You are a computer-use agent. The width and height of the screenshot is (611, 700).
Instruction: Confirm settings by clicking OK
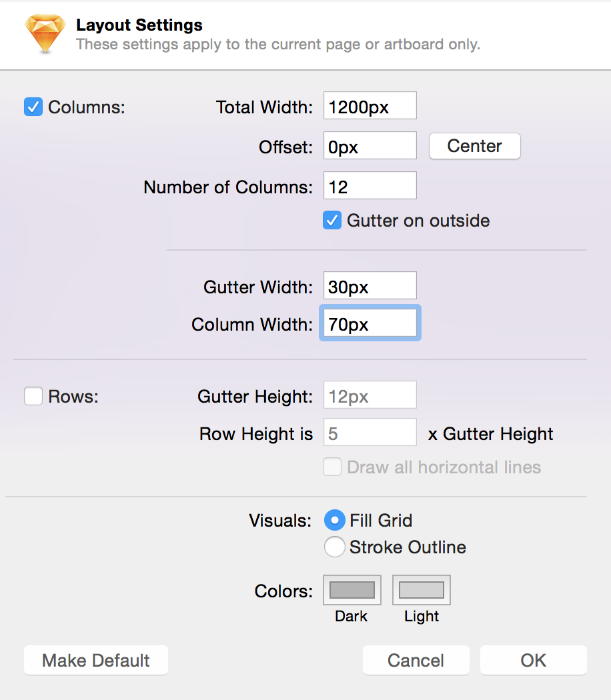(x=533, y=660)
